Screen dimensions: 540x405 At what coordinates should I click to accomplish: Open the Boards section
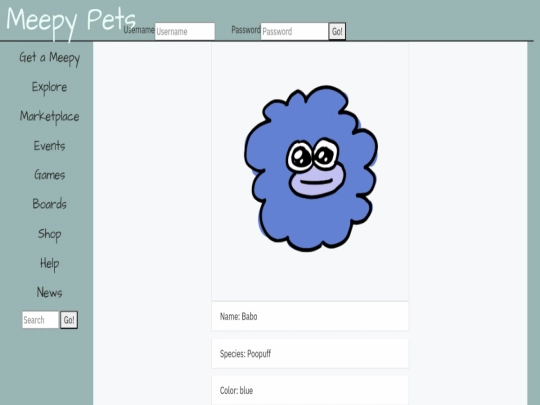tap(50, 204)
